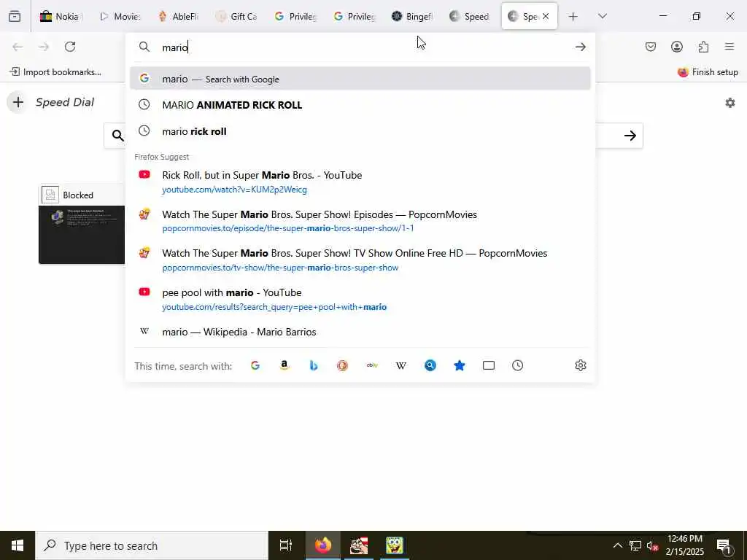Click the Windows taskbar search box

click(152, 545)
